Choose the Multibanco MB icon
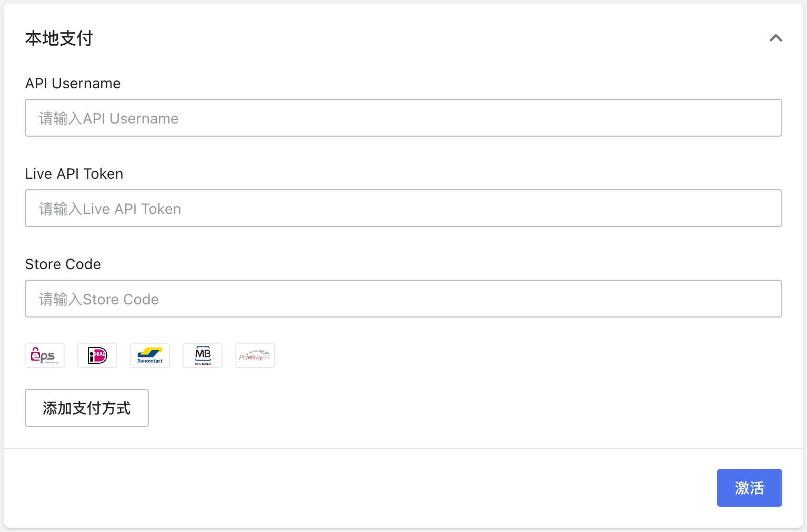Viewport: 807px width, 532px height. [203, 355]
